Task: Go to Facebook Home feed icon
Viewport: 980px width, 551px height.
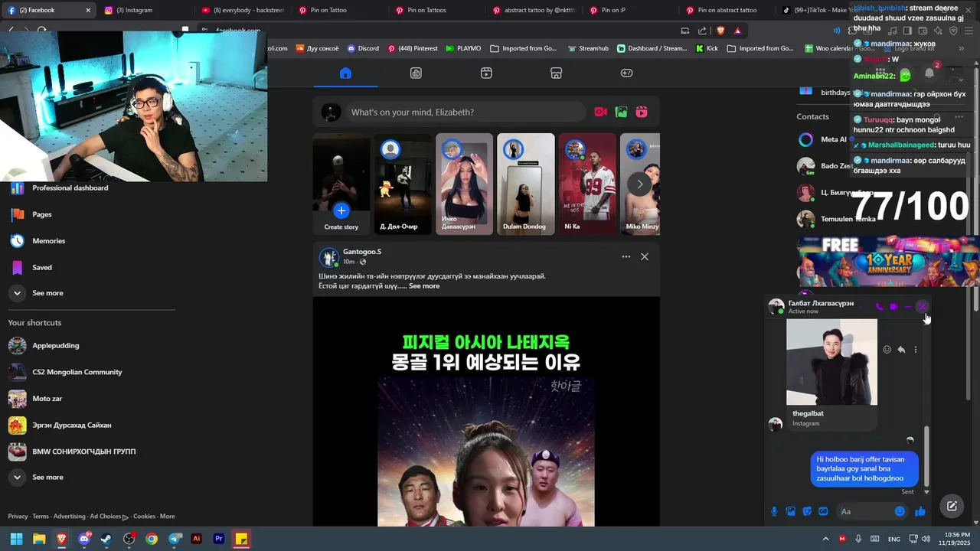Action: tap(345, 73)
